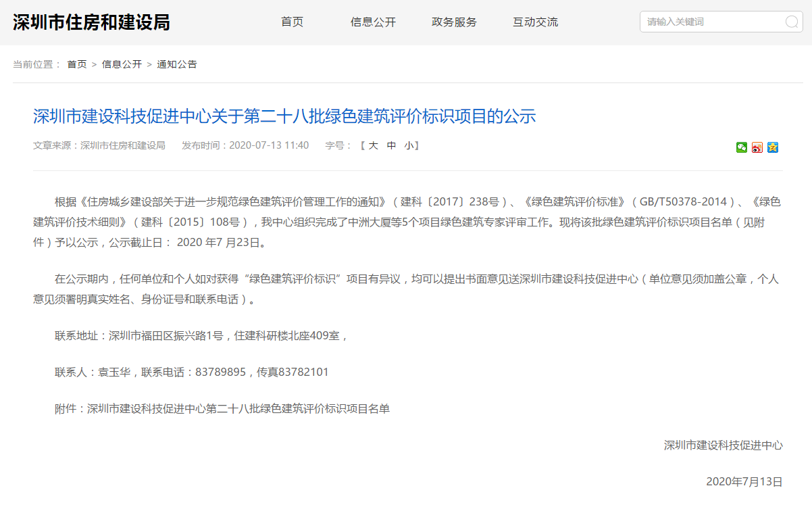
Task: Open the 政务服务 navigation menu
Action: coord(454,22)
